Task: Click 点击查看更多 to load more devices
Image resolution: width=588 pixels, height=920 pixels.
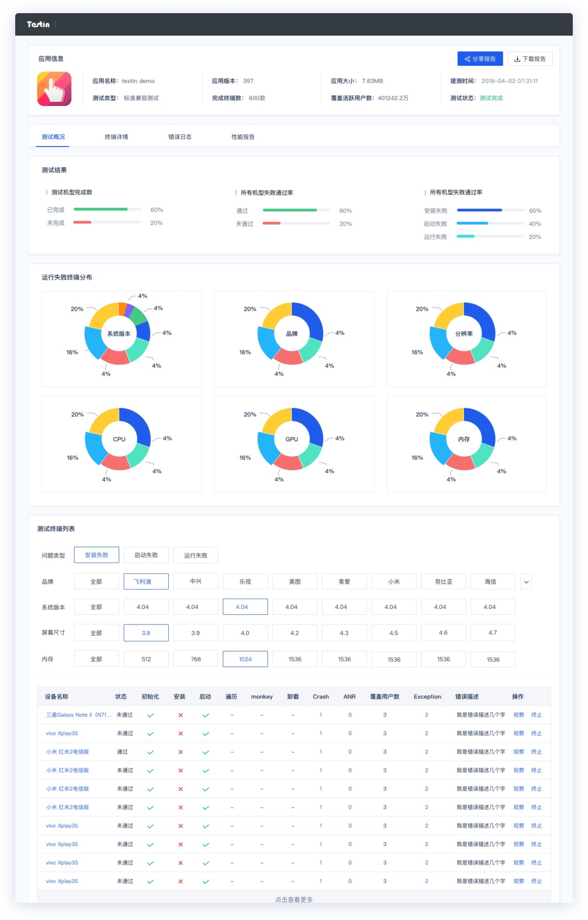Action: pos(294,899)
